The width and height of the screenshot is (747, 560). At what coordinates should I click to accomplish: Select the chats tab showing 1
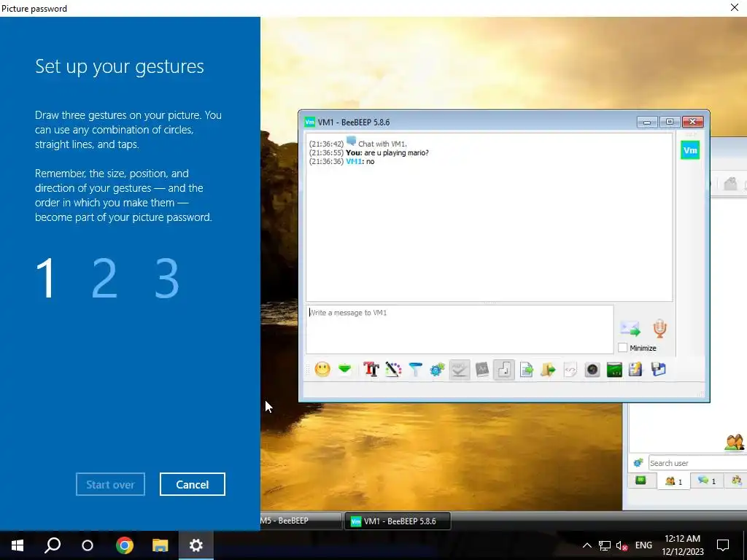click(x=706, y=481)
